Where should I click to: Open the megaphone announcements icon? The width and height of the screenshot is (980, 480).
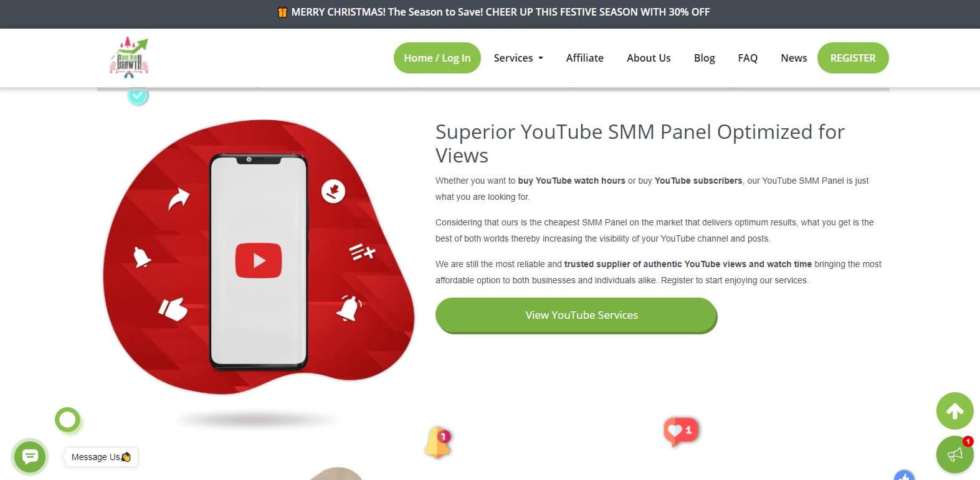(x=954, y=454)
